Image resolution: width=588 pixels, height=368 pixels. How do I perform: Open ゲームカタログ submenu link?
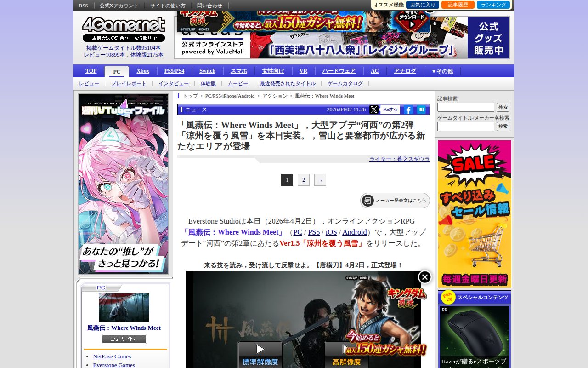click(x=345, y=83)
